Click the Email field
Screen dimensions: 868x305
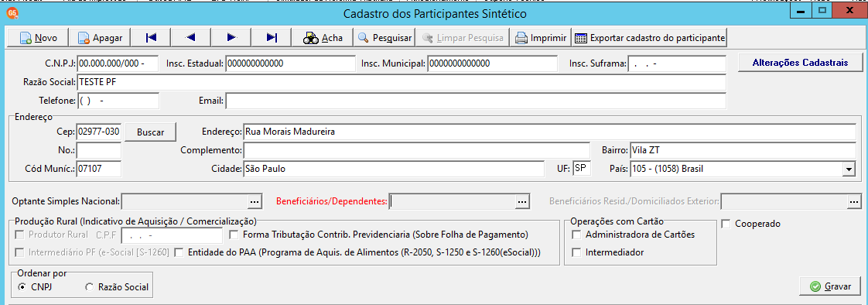point(476,101)
